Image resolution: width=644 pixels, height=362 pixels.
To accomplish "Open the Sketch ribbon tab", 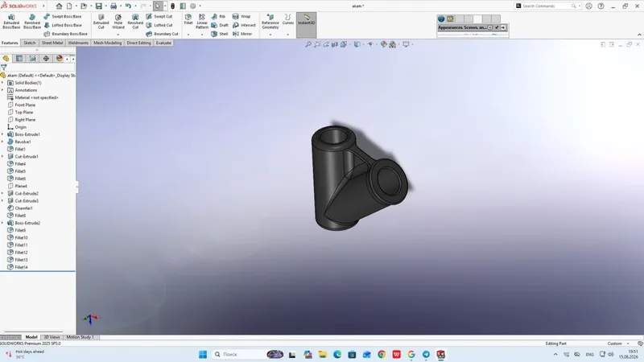I will [30, 43].
